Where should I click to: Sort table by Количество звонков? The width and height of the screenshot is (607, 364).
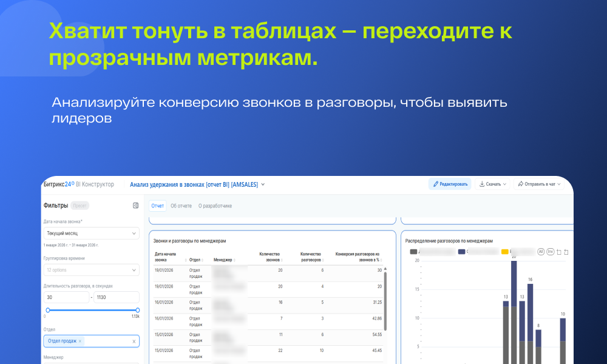[x=271, y=257]
